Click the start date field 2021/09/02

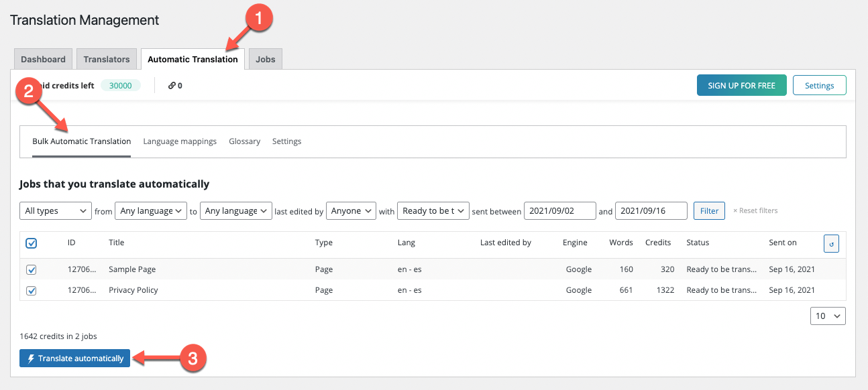tap(560, 211)
